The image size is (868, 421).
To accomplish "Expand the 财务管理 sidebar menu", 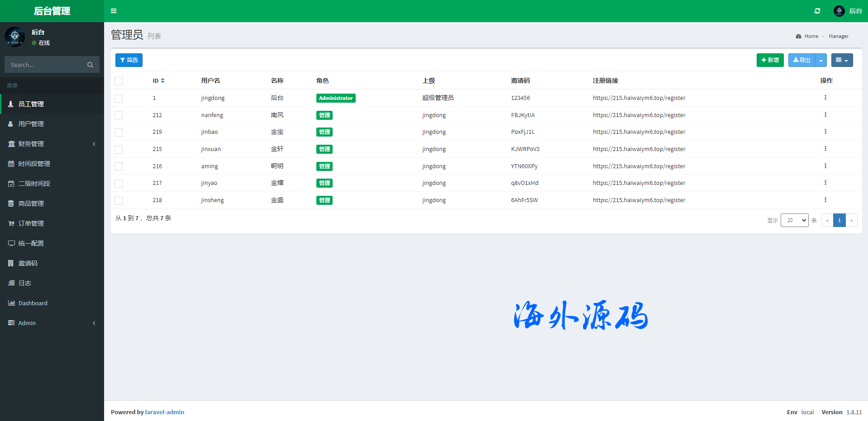I will (x=52, y=144).
